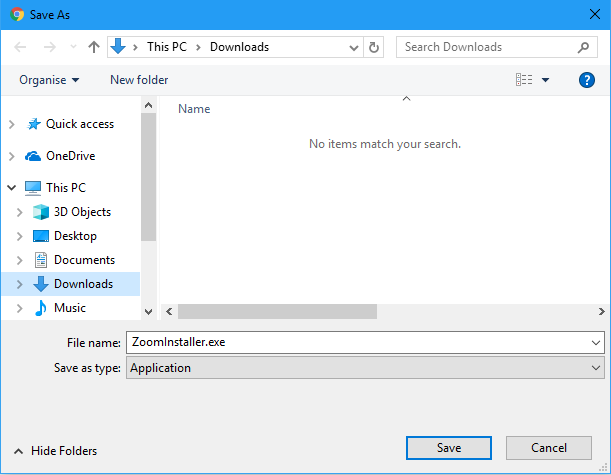Click the horizontal scrollbar in file list
This screenshot has width=611, height=475.
pos(277,311)
